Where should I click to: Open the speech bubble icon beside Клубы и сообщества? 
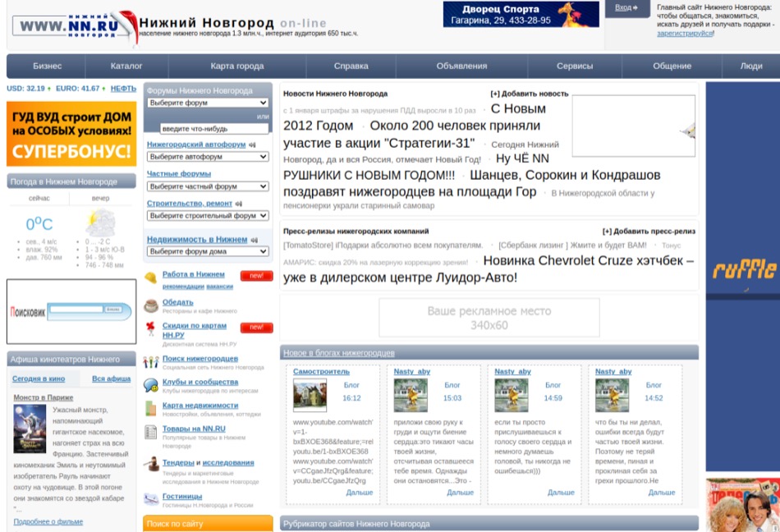tap(151, 385)
